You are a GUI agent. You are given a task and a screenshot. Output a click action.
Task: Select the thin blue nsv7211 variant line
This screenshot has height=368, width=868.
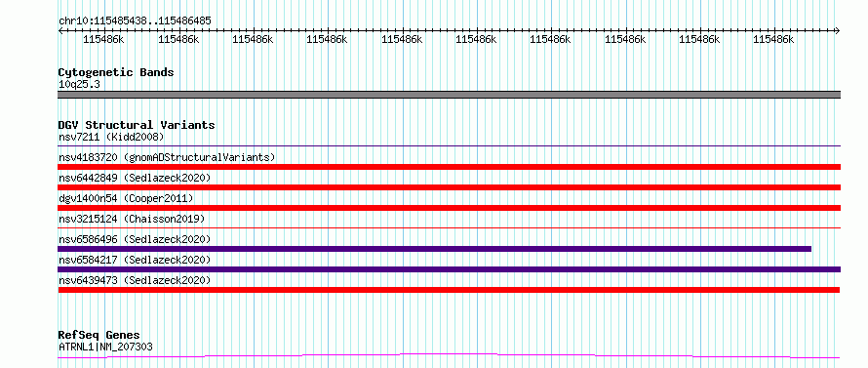pyautogui.click(x=449, y=146)
